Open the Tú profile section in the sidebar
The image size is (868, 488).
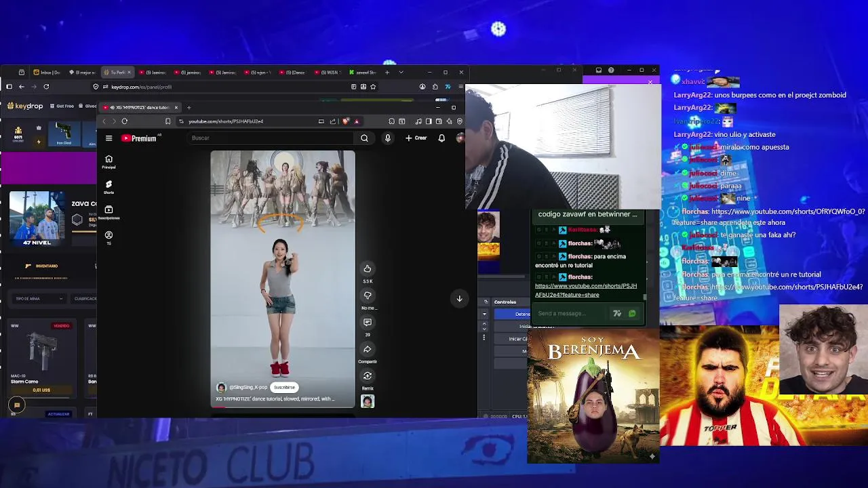point(108,237)
